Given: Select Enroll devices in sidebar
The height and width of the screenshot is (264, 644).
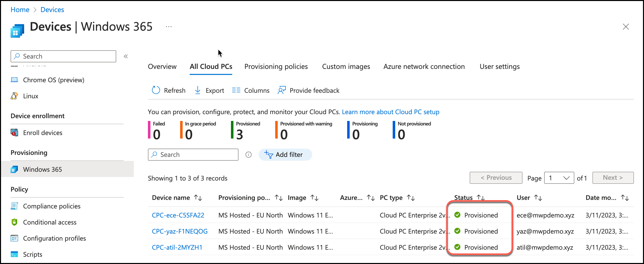Looking at the screenshot, I should (43, 133).
